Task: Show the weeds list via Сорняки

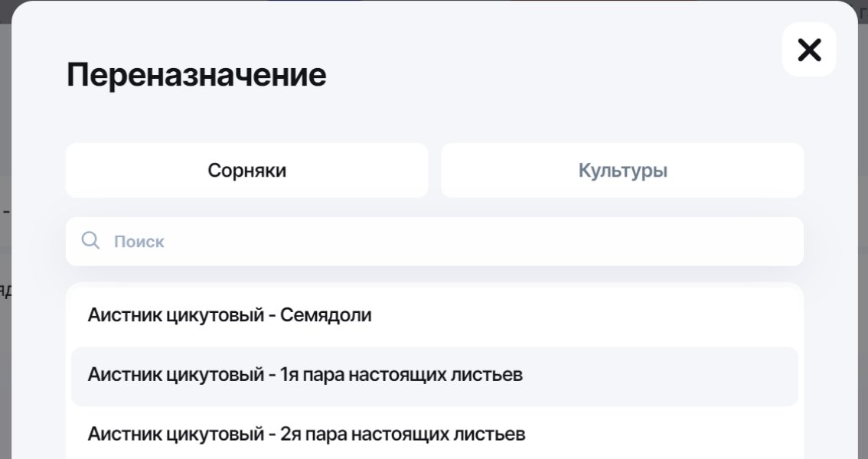Action: [246, 170]
